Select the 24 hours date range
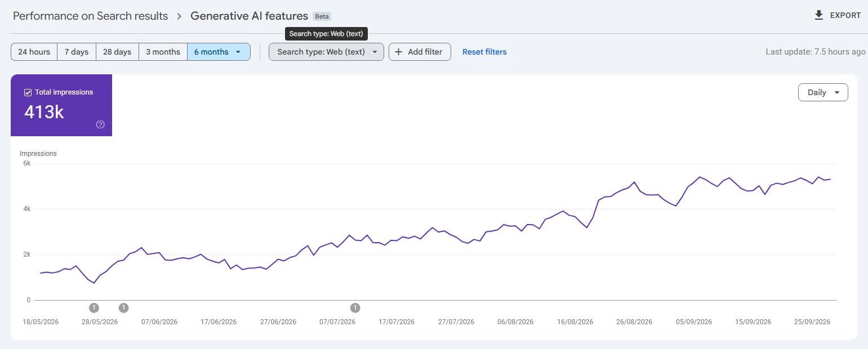 (x=34, y=52)
